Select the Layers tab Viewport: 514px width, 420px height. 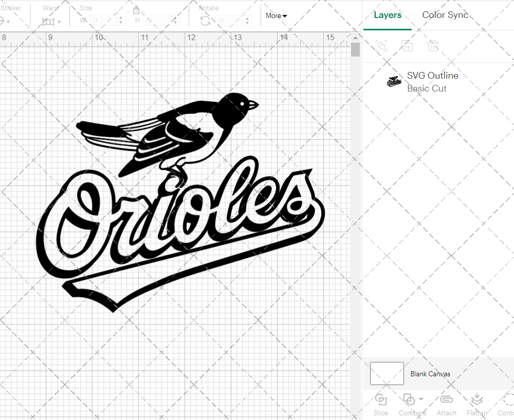tap(388, 15)
